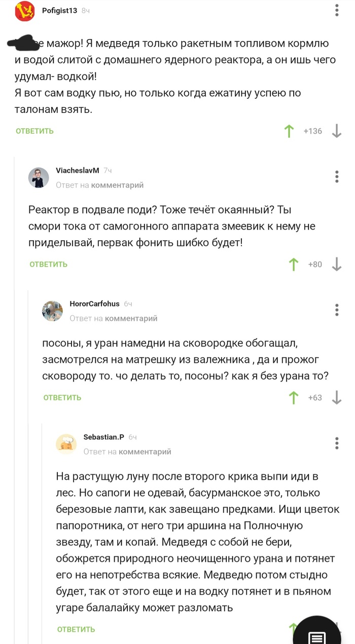Downvote Pofigist13's comment
The image size is (355, 644).
coord(336,131)
